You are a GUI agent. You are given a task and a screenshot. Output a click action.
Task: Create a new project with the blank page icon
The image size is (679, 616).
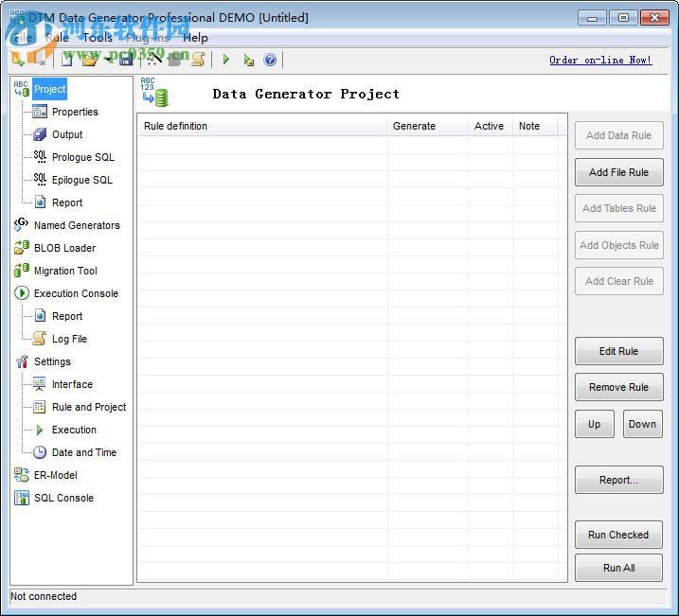click(67, 60)
